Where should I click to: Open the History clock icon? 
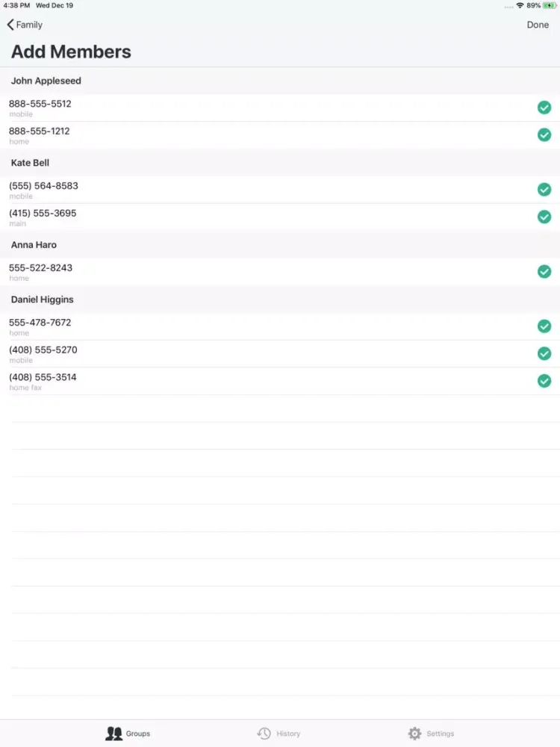(x=264, y=734)
